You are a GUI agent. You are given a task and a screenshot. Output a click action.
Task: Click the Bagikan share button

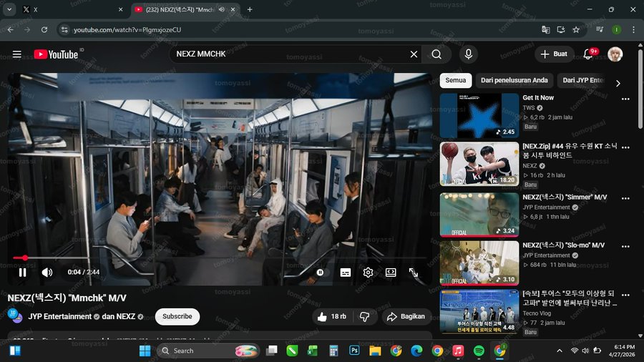pyautogui.click(x=406, y=316)
